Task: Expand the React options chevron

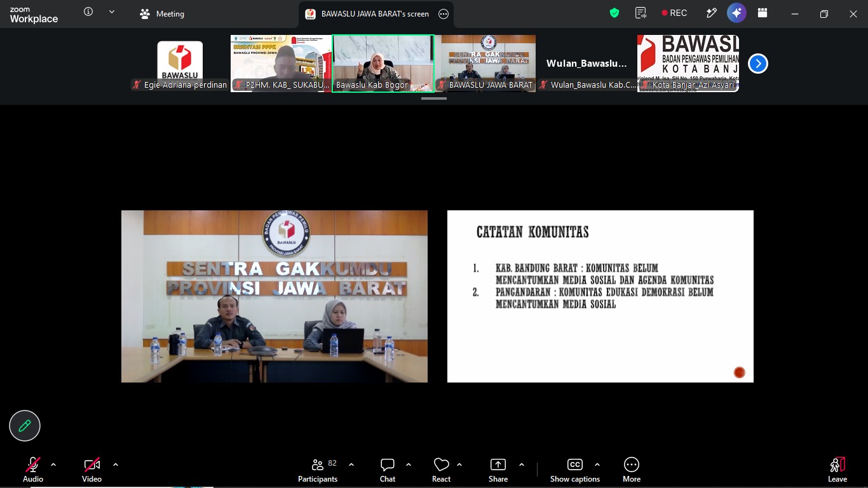Action: 459,464
